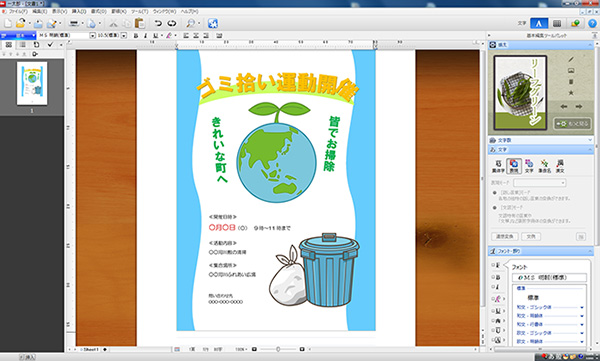600x361 pixels.
Task: Open the ヘルプ(H) menu
Action: pos(189,11)
